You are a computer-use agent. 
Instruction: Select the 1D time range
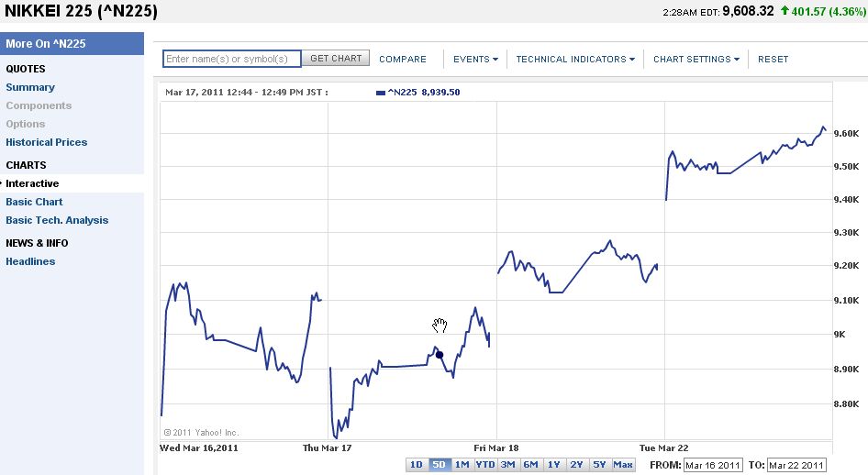(417, 465)
